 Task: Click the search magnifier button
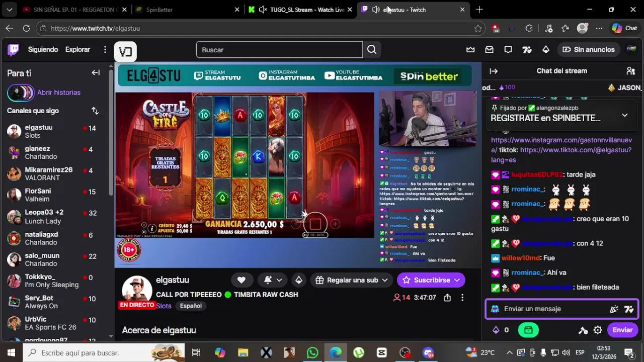coord(372,50)
